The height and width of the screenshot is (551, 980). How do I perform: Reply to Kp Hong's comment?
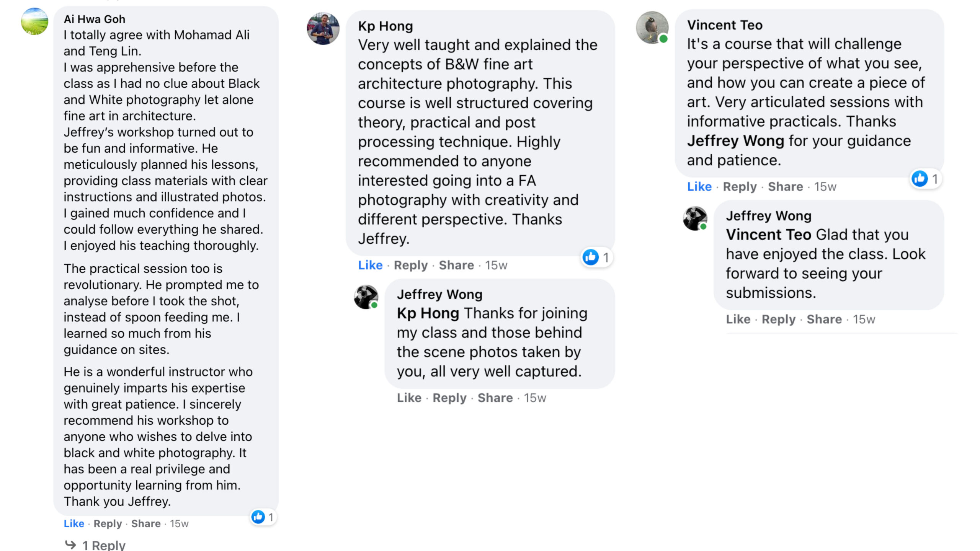tap(410, 265)
